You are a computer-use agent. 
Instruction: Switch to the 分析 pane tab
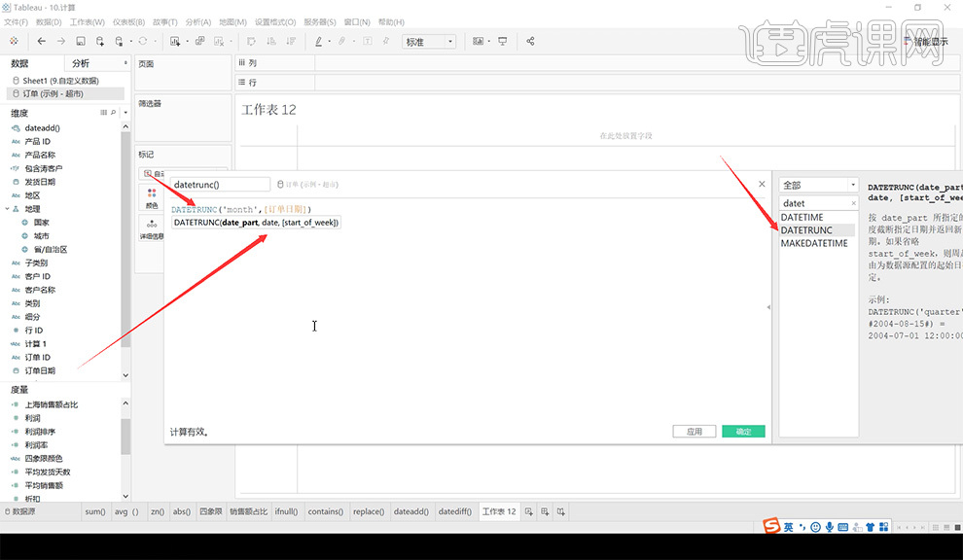point(81,63)
